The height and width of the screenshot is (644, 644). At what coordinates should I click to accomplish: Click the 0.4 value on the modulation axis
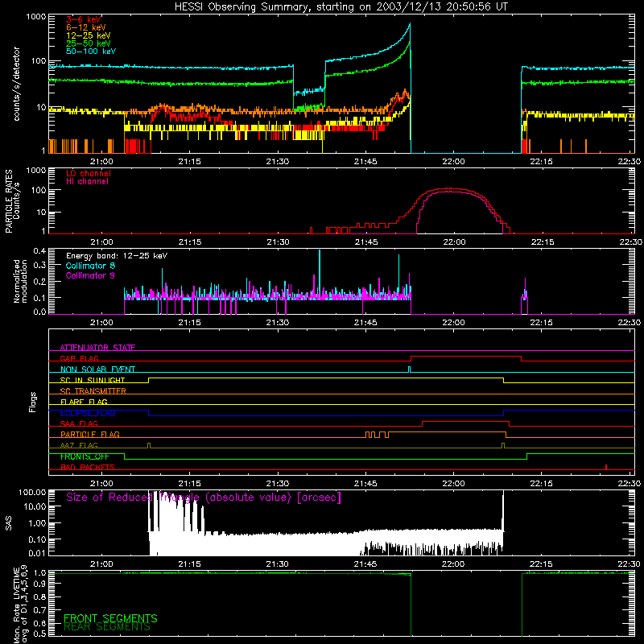coord(39,250)
